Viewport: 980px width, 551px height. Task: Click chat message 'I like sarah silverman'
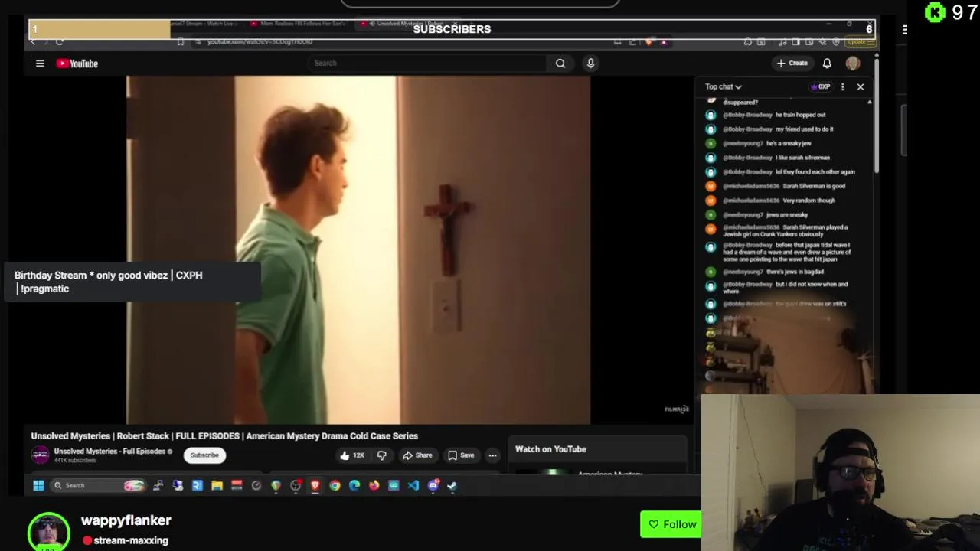(802, 158)
